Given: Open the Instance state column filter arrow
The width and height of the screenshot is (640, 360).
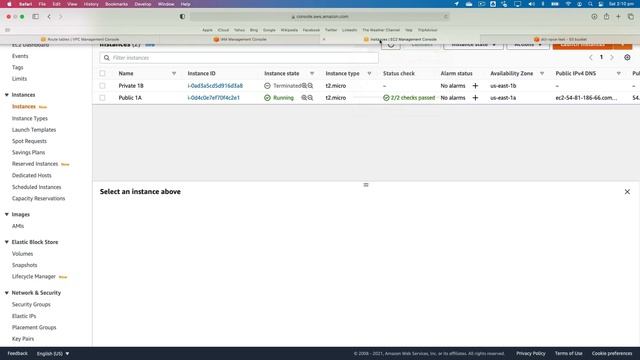Looking at the screenshot, I should pyautogui.click(x=312, y=73).
